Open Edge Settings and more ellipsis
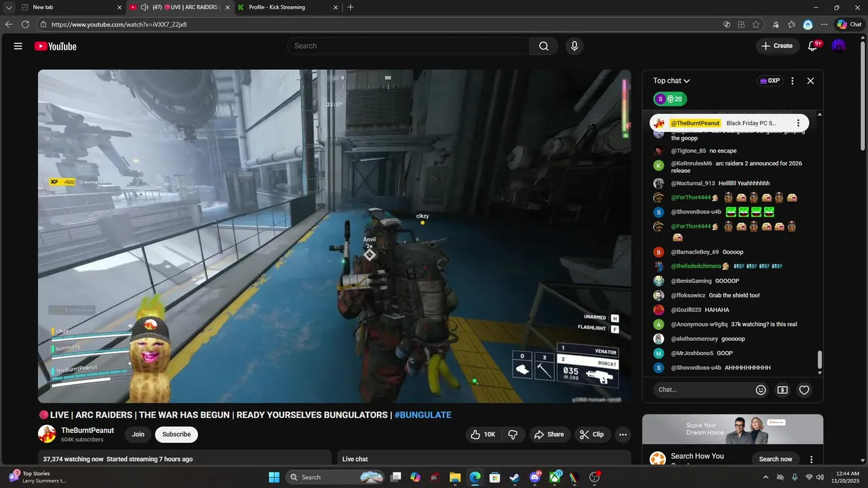This screenshot has width=868, height=488. [x=824, y=24]
